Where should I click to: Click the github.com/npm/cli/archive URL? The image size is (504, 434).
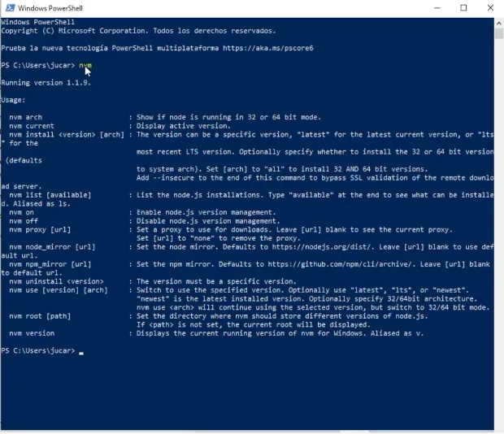[x=340, y=264]
